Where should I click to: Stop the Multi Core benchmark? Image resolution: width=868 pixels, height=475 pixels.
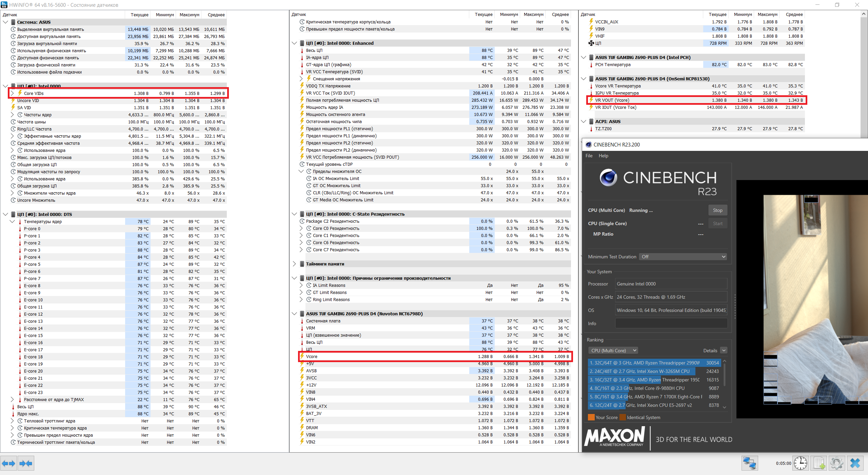click(x=717, y=210)
